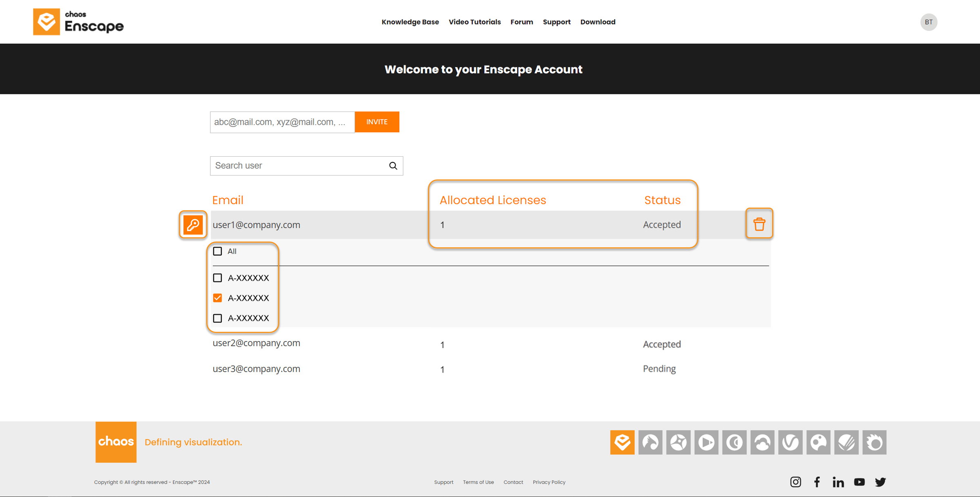Open the V-Ray product icon in footer
This screenshot has height=497, width=980.
(x=790, y=442)
